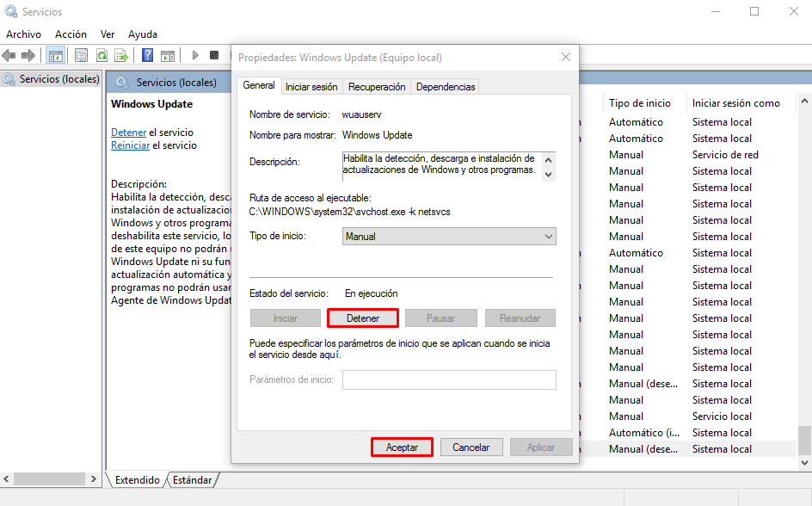Click the left pane horizontal scrollbar left arrow
The width and height of the screenshot is (812, 506).
[6, 479]
